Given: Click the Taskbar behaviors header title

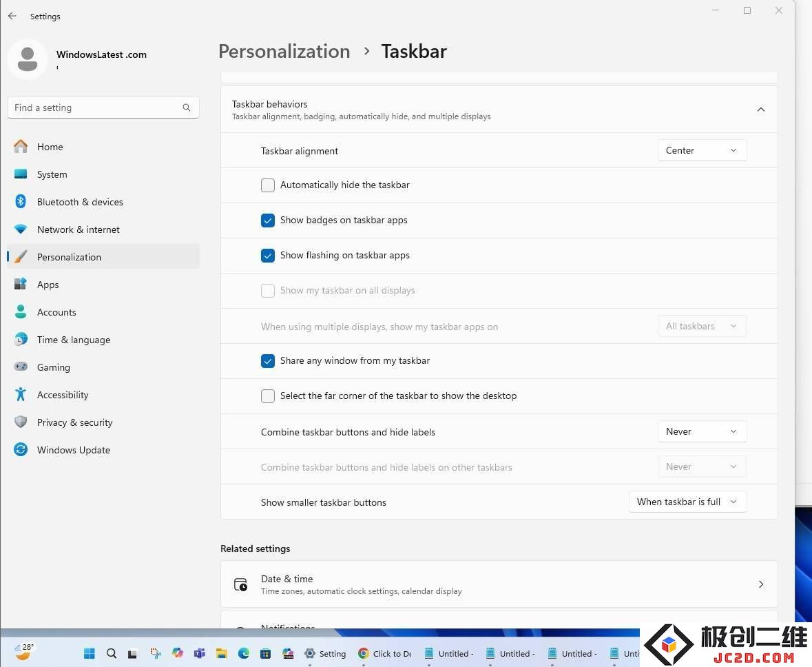Looking at the screenshot, I should pyautogui.click(x=269, y=104).
